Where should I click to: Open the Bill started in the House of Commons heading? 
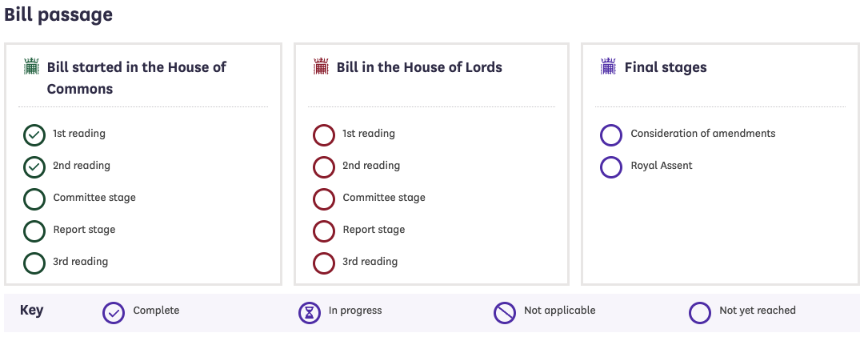coord(137,78)
